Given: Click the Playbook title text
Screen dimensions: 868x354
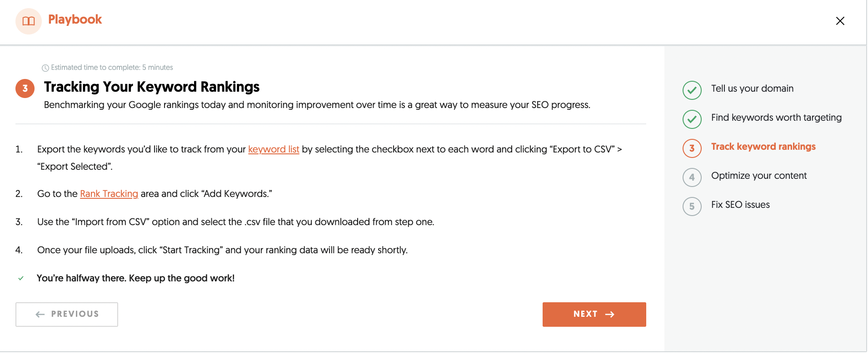Looking at the screenshot, I should (75, 20).
